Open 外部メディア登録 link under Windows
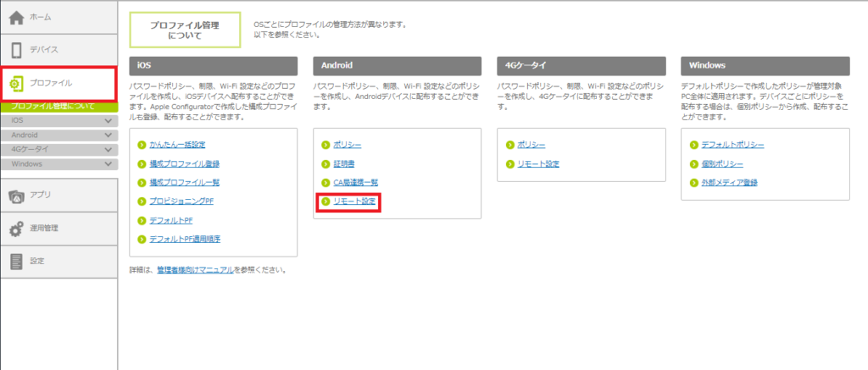The image size is (868, 370). click(729, 183)
